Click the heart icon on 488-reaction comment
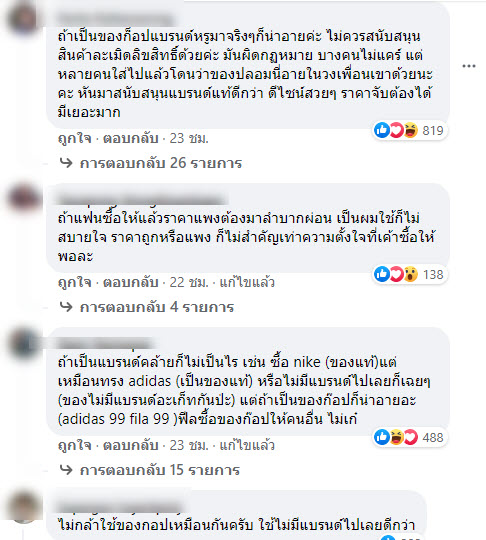The image size is (486, 540). pyautogui.click(x=410, y=437)
